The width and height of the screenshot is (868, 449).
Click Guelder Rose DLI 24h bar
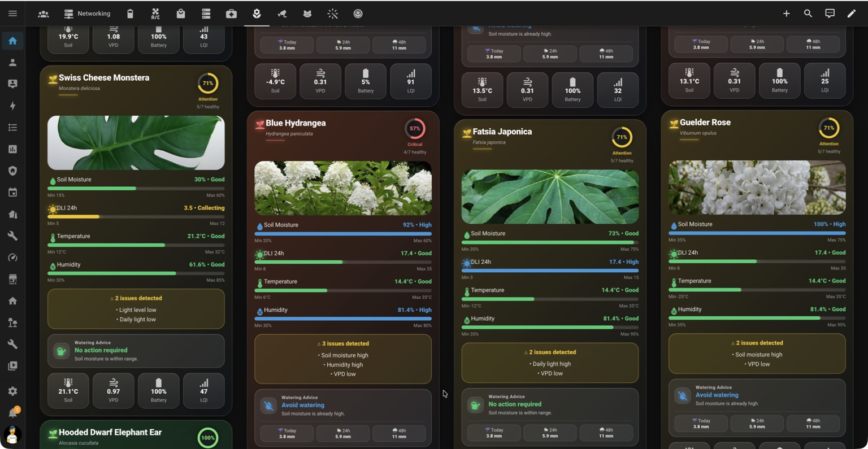coord(757,261)
